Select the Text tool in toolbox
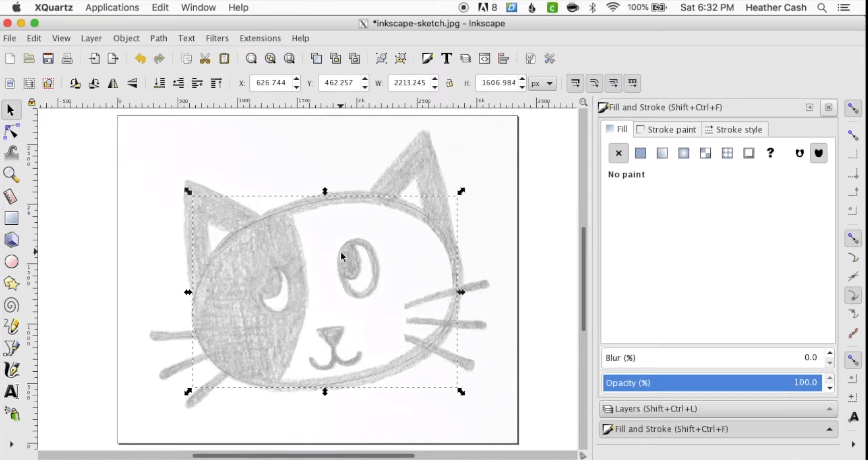Viewport: 868px width, 460px height. [11, 391]
